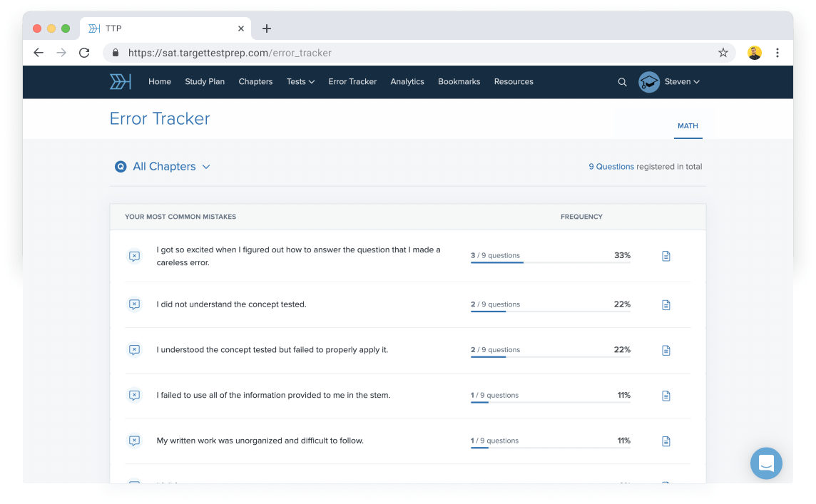Open the Tests dropdown menu
Viewport: 816px width, 504px height.
[300, 82]
